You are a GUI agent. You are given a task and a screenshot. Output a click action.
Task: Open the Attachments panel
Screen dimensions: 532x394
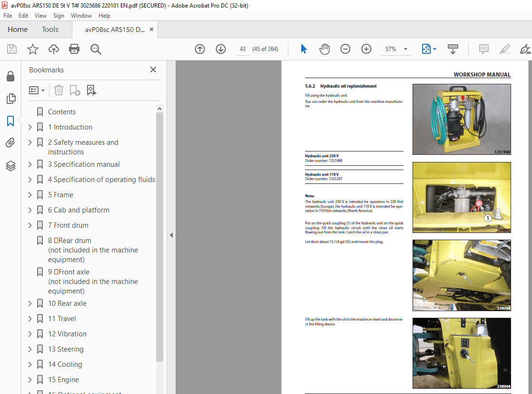[10, 143]
